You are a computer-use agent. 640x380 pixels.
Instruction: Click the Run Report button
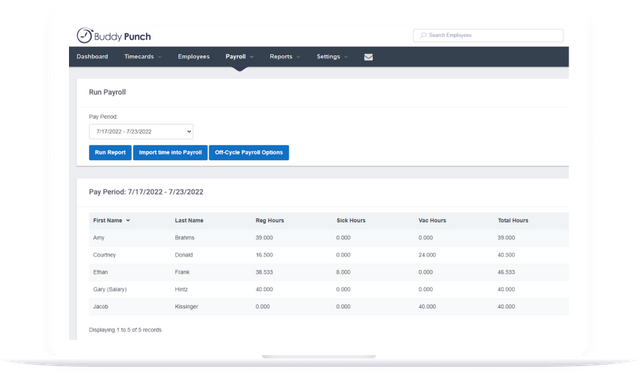[x=110, y=153]
